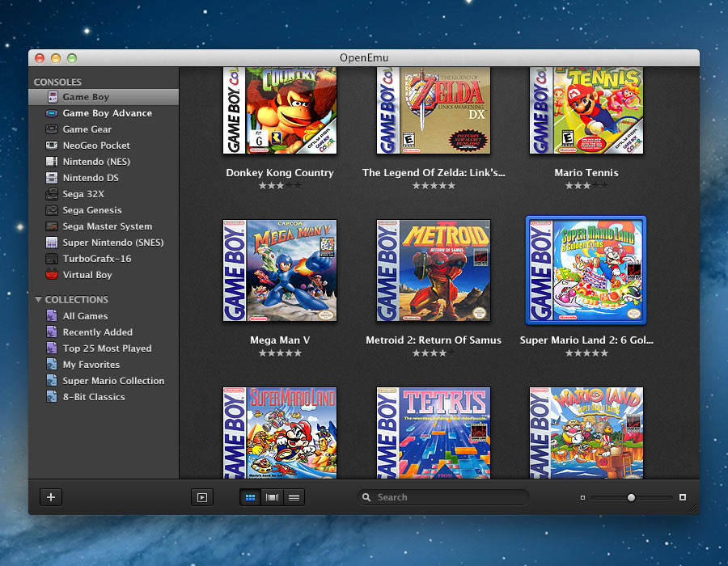This screenshot has width=728, height=566.
Task: Open Top 25 Most Played collection
Action: (x=104, y=348)
